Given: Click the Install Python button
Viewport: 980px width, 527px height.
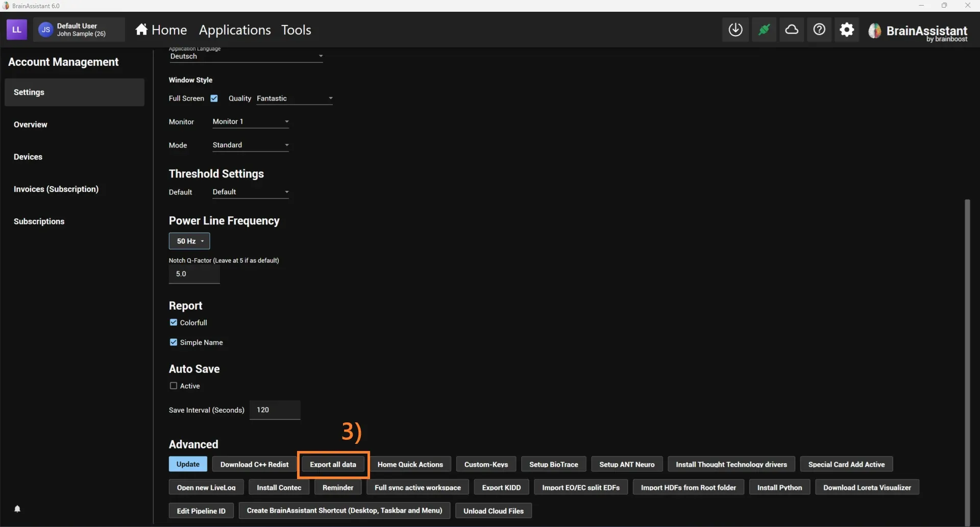Looking at the screenshot, I should [x=779, y=487].
